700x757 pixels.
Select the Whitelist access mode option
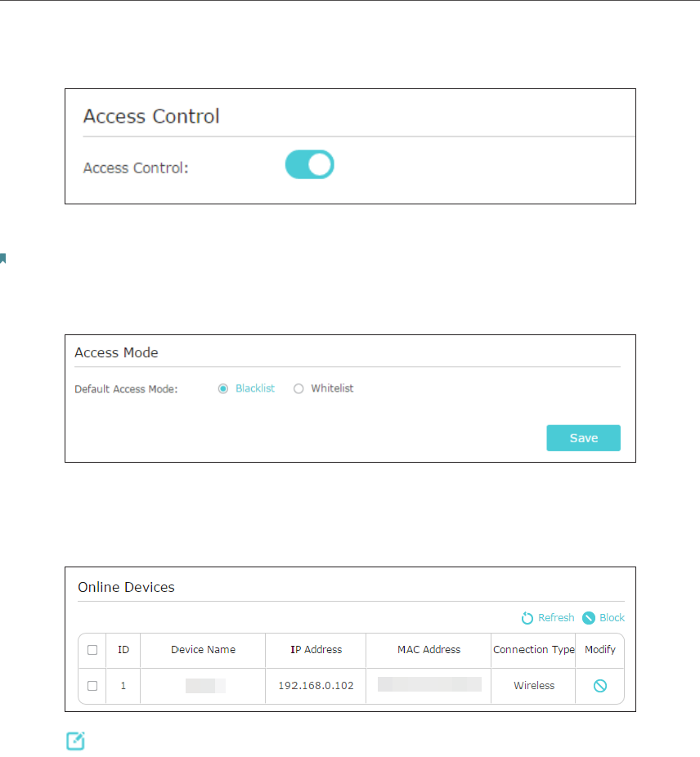pyautogui.click(x=298, y=389)
